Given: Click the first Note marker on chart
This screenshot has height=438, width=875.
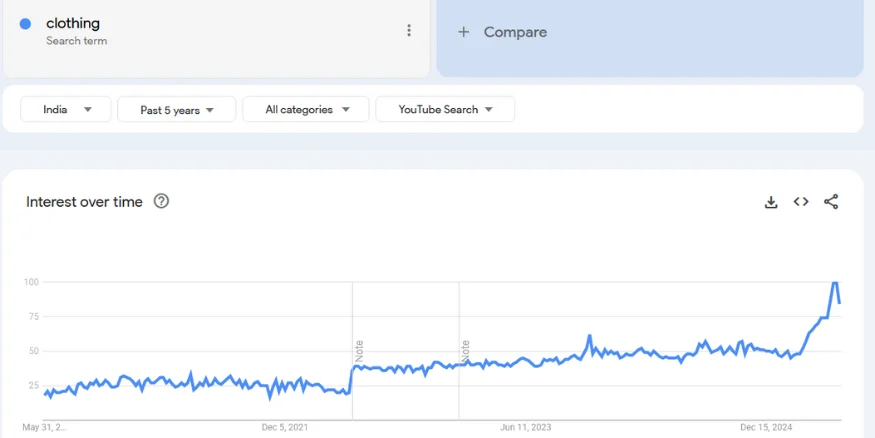Looking at the screenshot, I should tap(359, 350).
